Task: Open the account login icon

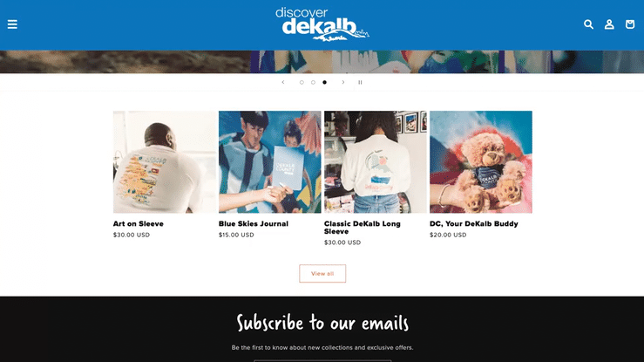Action: point(609,24)
